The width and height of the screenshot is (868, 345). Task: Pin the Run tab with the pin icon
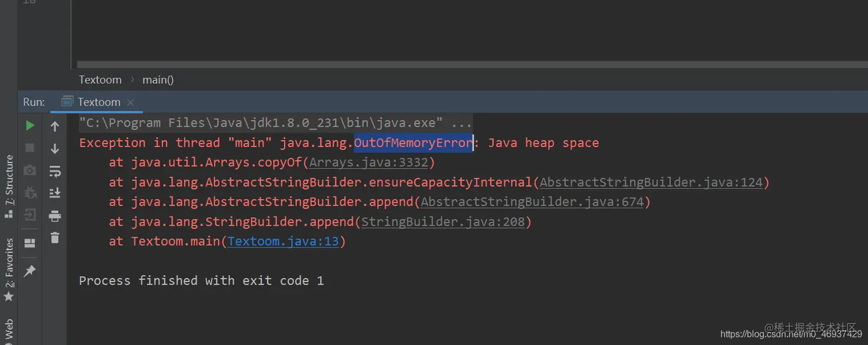[30, 271]
